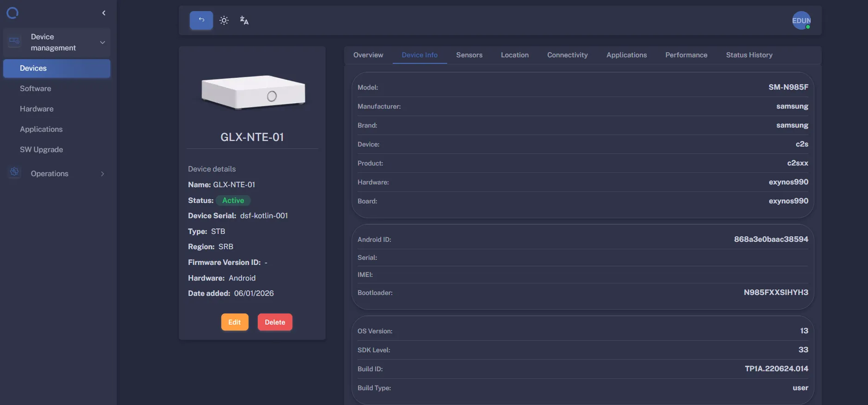This screenshot has height=405, width=868.
Task: Click the app logo in sidebar
Action: 12,13
